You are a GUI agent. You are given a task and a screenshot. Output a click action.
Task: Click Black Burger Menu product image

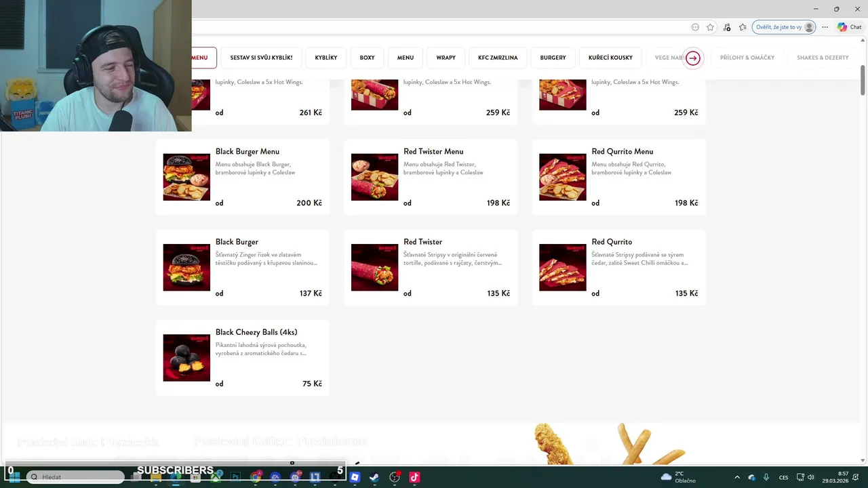186,177
